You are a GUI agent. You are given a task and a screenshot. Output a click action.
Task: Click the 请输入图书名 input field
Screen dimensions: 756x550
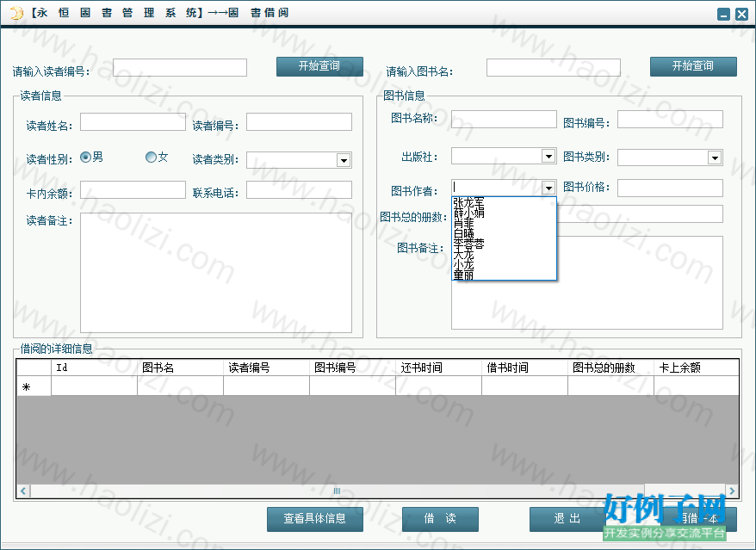[554, 67]
